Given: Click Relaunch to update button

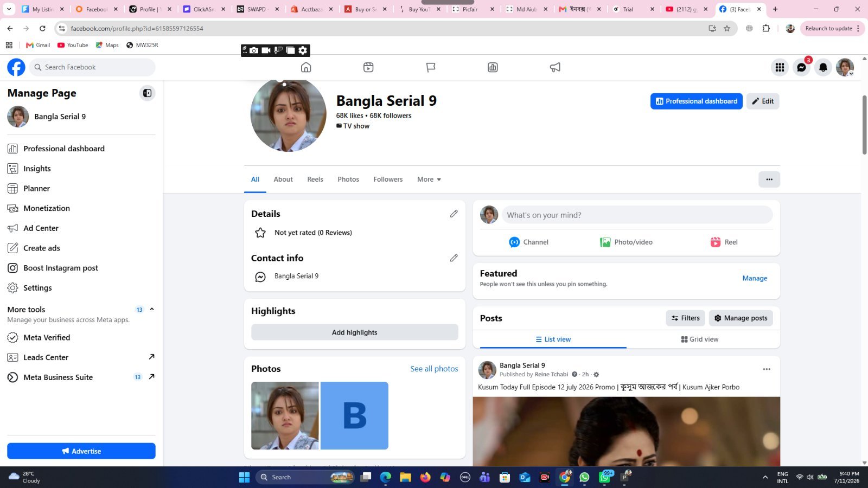Looking at the screenshot, I should point(832,28).
